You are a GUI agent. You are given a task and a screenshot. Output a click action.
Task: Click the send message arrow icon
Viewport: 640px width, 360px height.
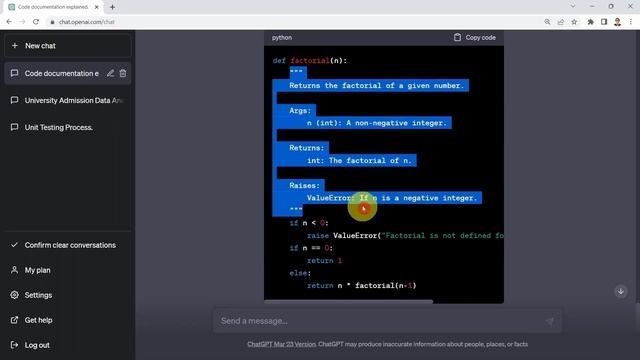tap(550, 321)
